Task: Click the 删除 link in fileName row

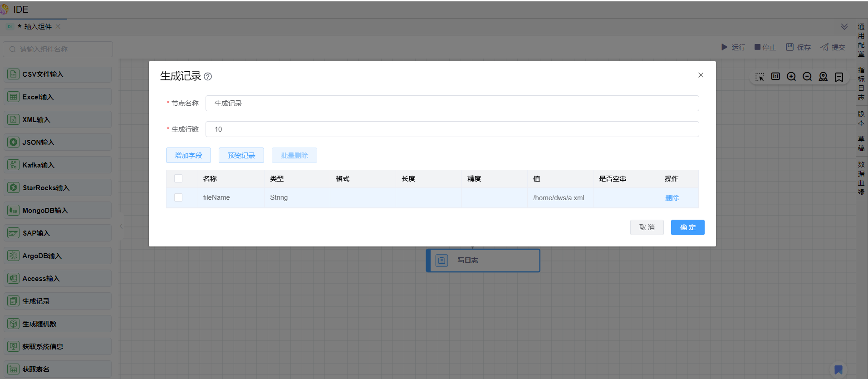Action: (x=672, y=197)
